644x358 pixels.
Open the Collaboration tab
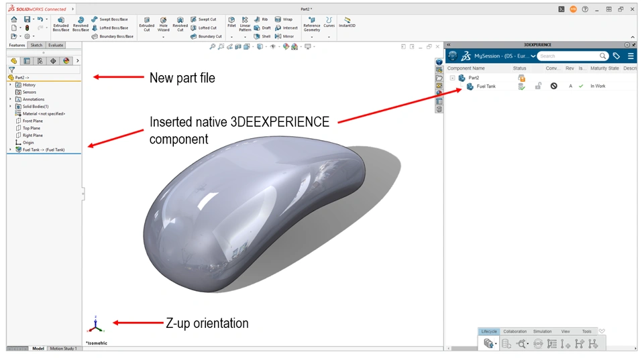[x=515, y=332]
